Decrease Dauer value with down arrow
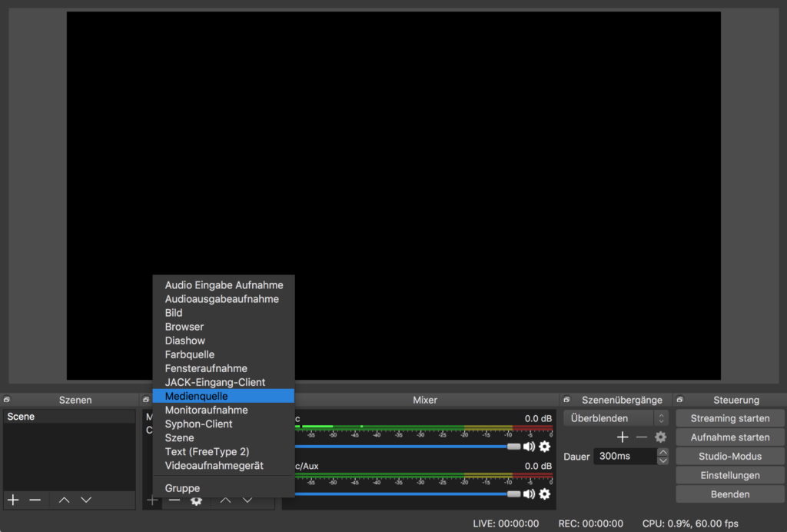This screenshot has width=787, height=532. [663, 461]
